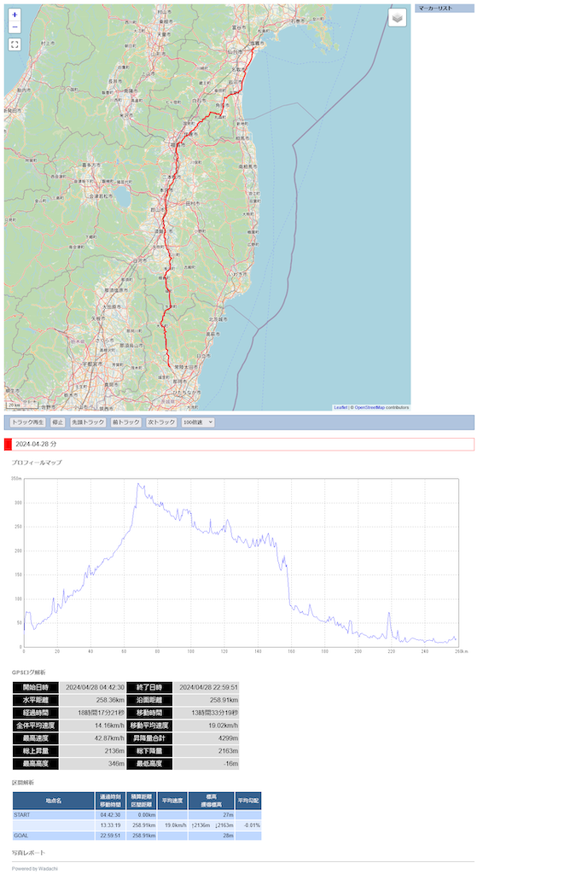588x874 pixels.
Task: Click the 停止 button
Action: tap(58, 422)
